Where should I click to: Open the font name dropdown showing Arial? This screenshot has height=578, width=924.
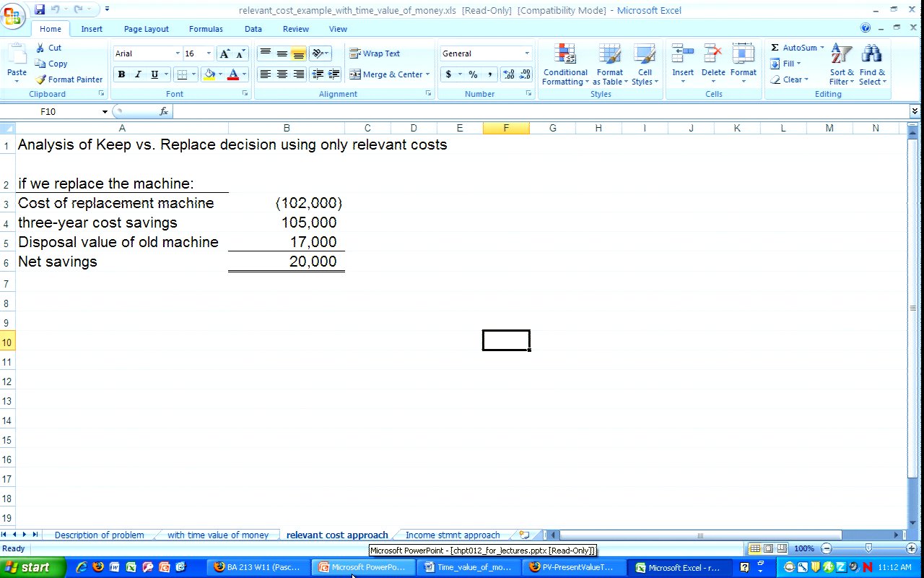tap(178, 53)
